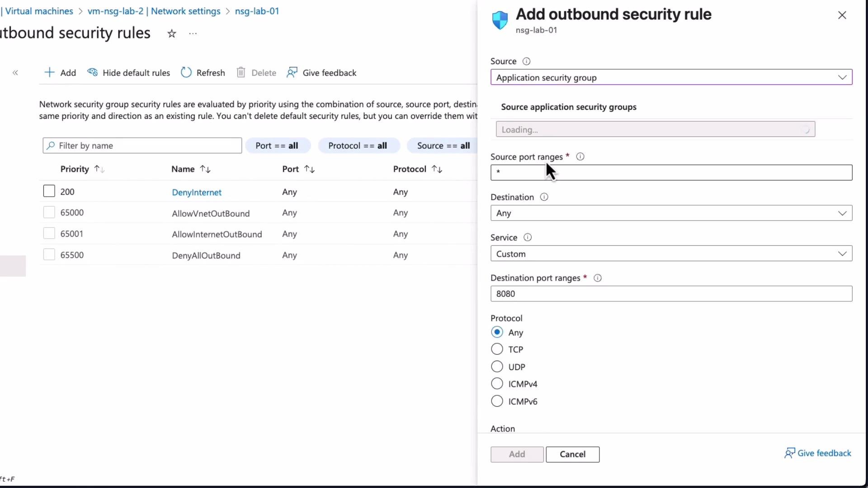
Task: Select the ICMPv4 protocol radio button
Action: [497, 384]
